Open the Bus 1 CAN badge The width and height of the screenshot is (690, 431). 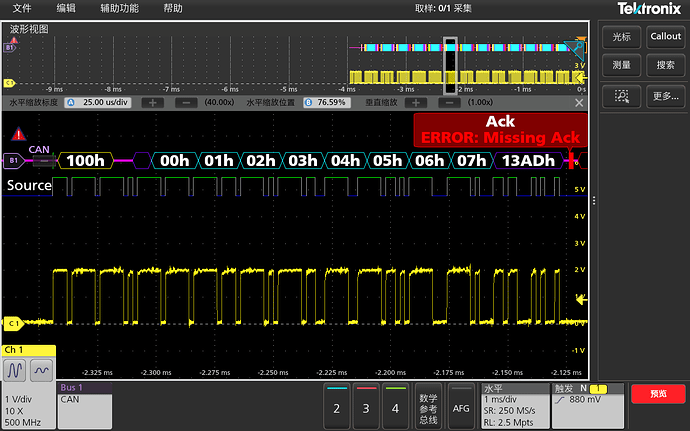pos(84,405)
